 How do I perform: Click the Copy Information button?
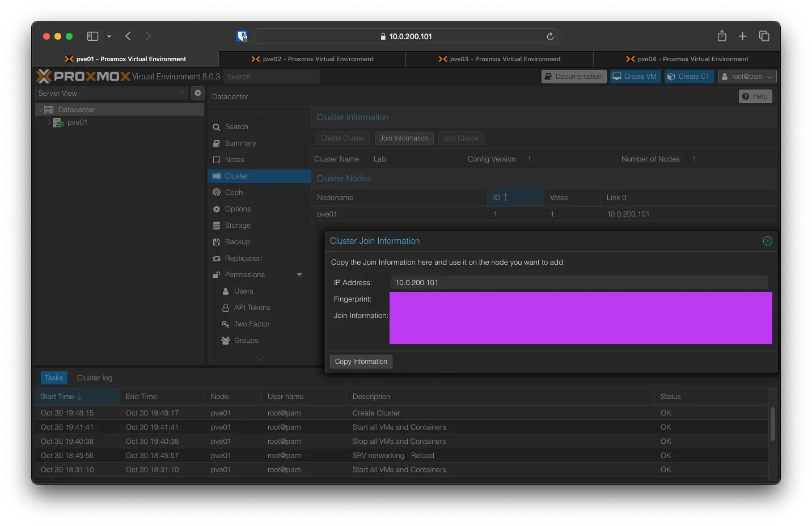361,362
